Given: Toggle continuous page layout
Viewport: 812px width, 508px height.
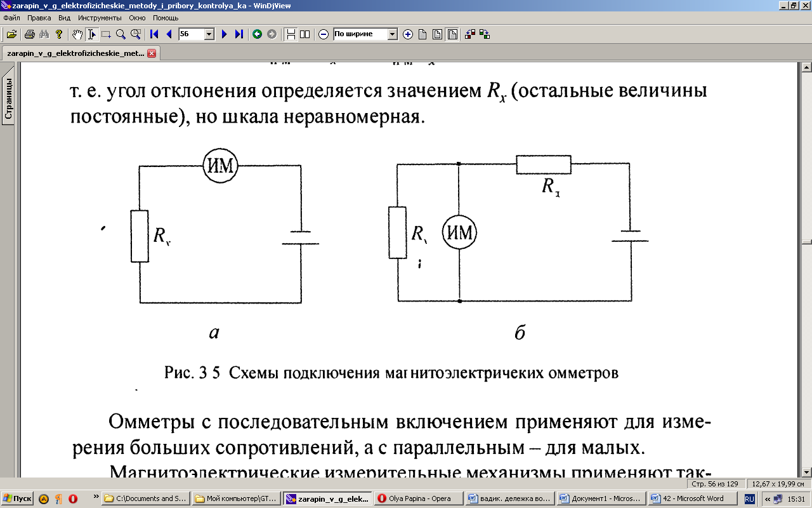Looking at the screenshot, I should point(291,34).
